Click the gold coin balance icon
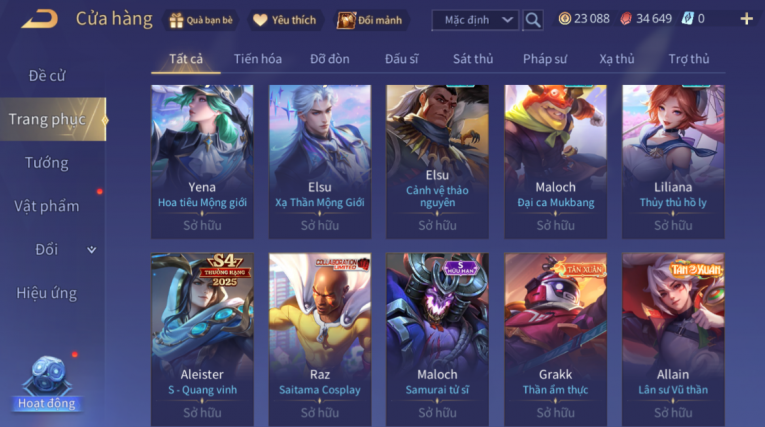Screen dimensions: 765x427 pyautogui.click(x=564, y=19)
